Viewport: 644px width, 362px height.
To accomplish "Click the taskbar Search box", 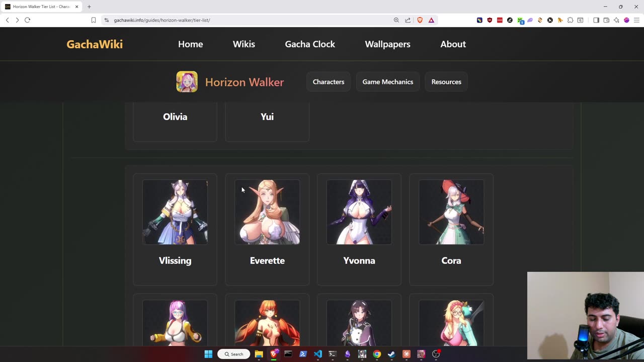I will 233,354.
